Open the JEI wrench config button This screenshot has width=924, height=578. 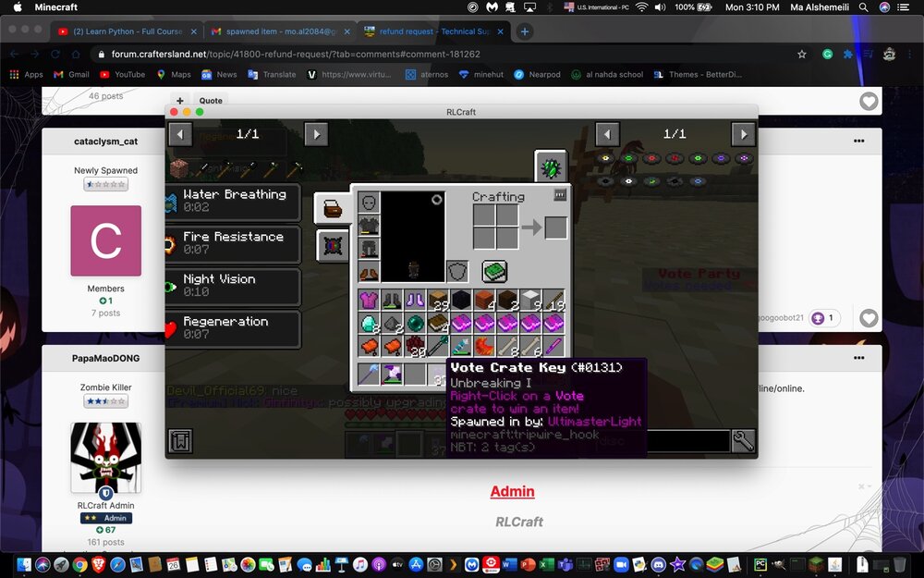(743, 440)
